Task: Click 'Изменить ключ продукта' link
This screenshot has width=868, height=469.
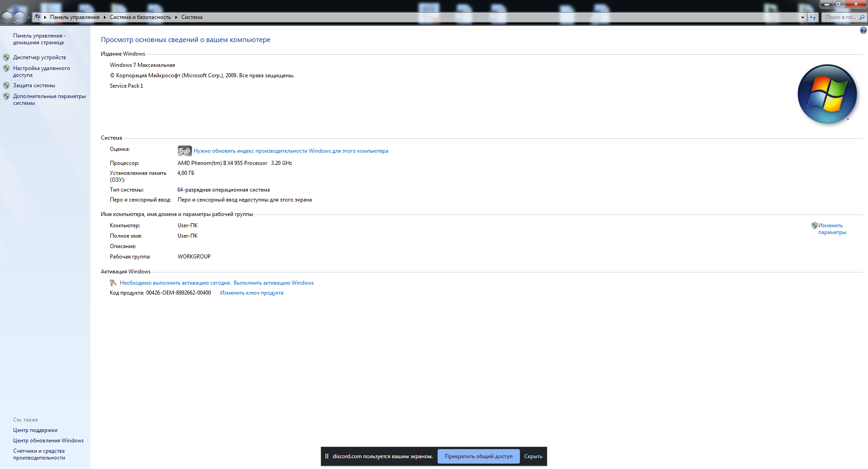Action: [x=251, y=293]
